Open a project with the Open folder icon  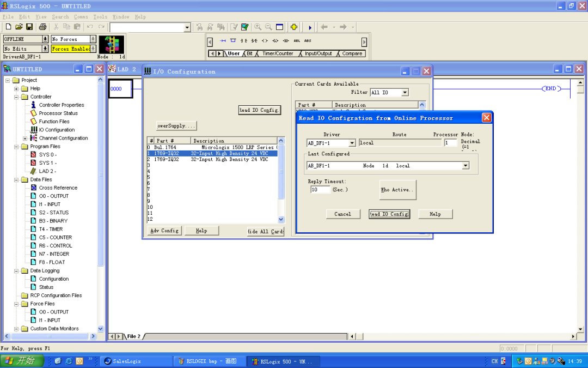[x=18, y=27]
